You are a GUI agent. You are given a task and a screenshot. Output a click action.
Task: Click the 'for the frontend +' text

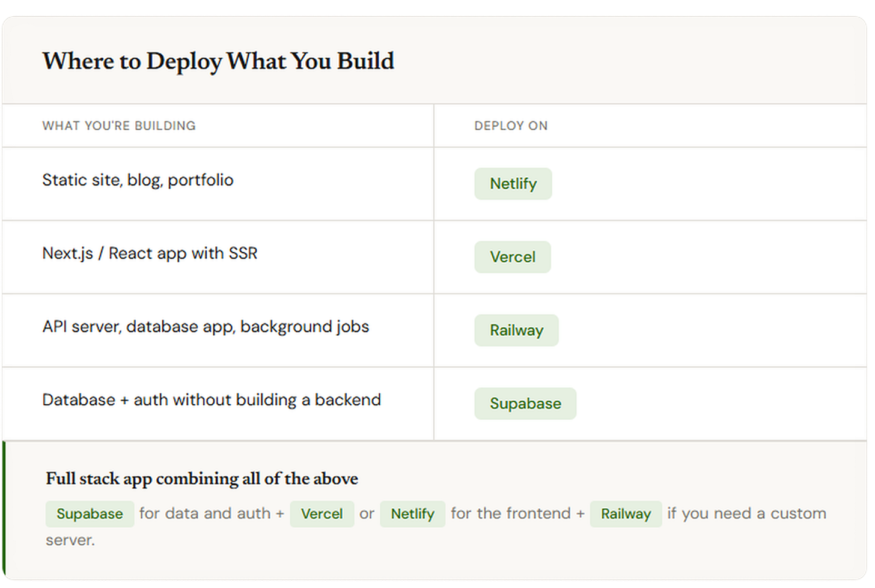[517, 514]
